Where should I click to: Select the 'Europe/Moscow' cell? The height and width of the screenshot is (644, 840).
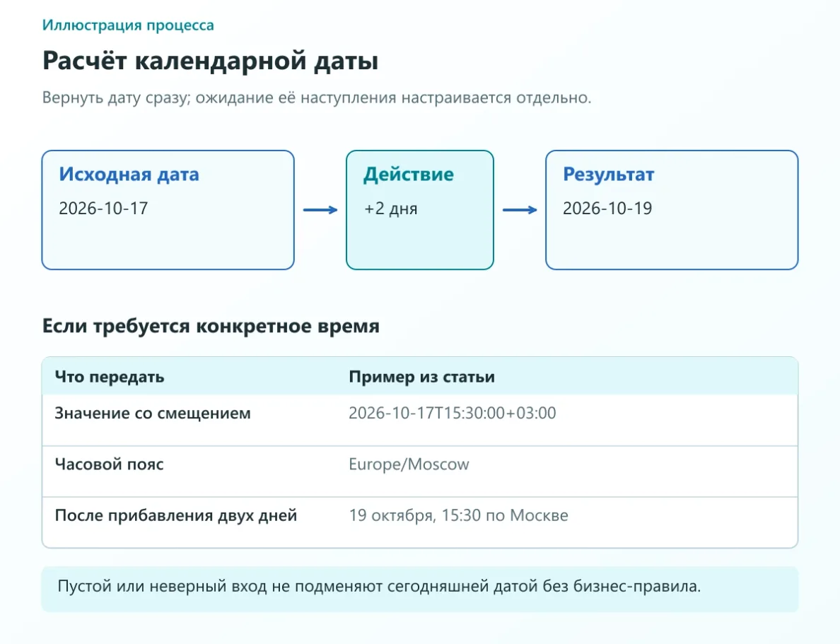pyautogui.click(x=409, y=464)
